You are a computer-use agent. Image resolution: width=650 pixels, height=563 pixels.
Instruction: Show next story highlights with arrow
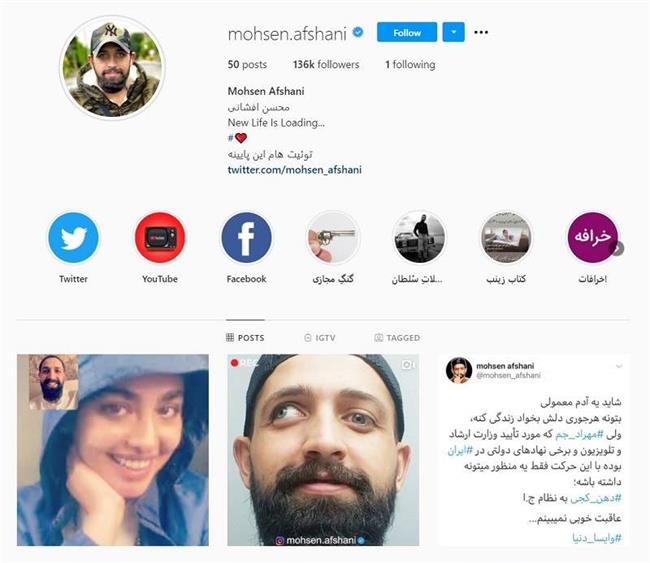click(618, 248)
